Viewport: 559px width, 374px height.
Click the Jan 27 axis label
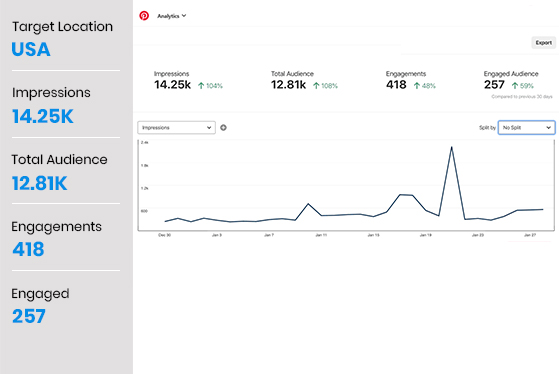click(x=530, y=235)
